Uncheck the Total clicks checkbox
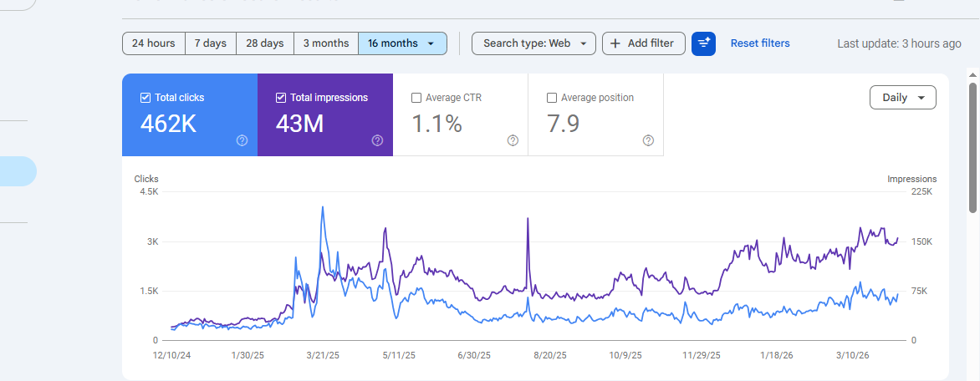980x381 pixels. tap(145, 98)
